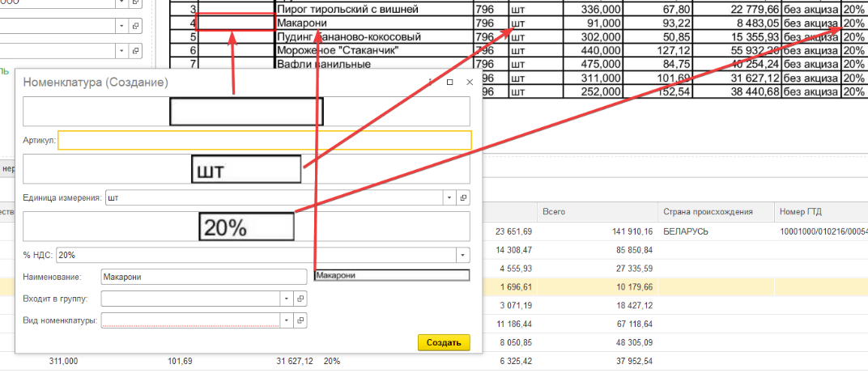Image resolution: width=868 pixels, height=373 pixels.
Task: Select the highlighted row value 1 696,61
Action: point(515,286)
